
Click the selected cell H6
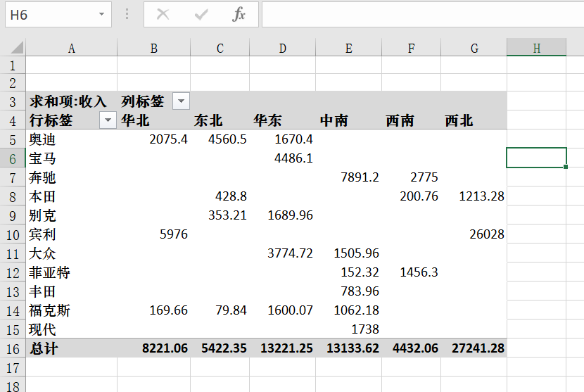tap(537, 158)
